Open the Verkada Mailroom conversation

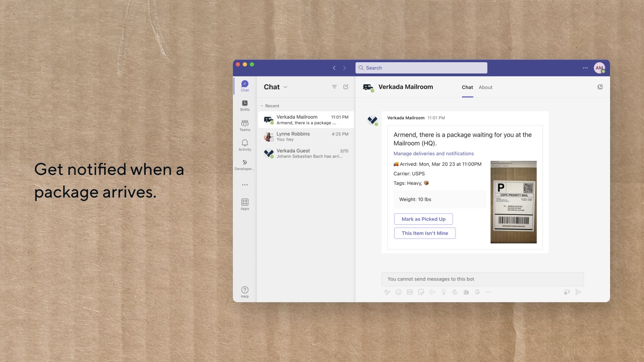[306, 120]
